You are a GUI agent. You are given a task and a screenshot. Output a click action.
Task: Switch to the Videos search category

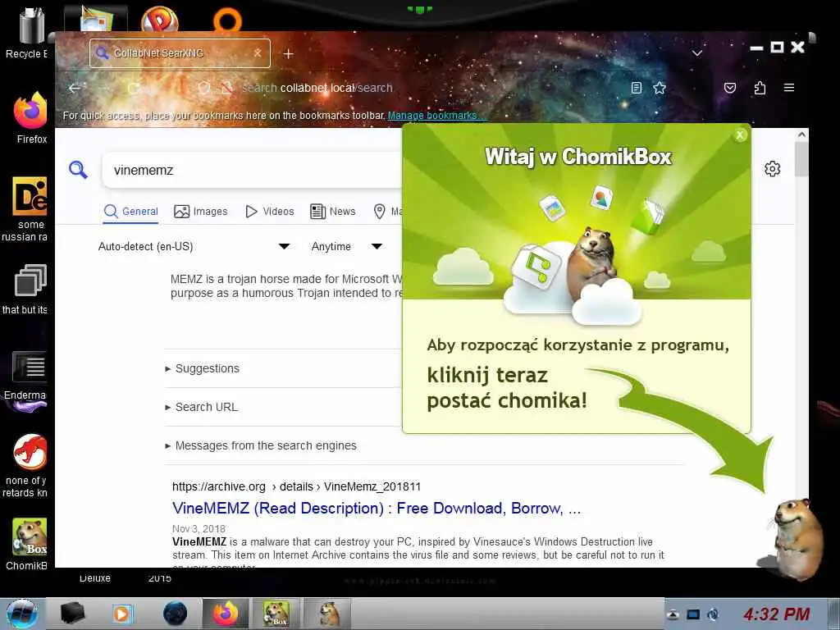(269, 212)
